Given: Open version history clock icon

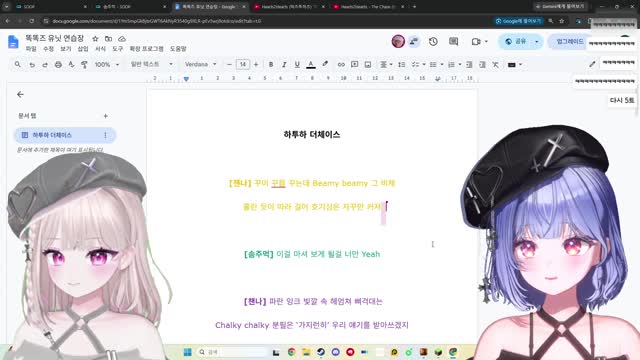Looking at the screenshot, I should [433, 41].
